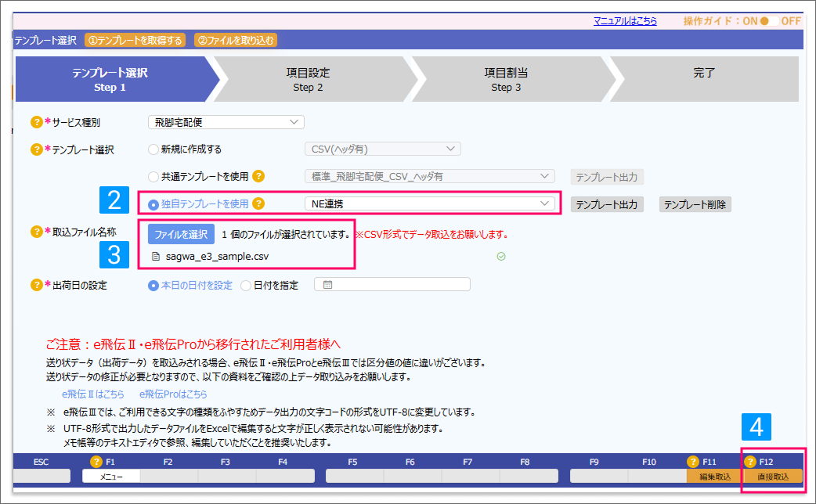Select 日付を指定 radio option
816x504 pixels.
(246, 285)
